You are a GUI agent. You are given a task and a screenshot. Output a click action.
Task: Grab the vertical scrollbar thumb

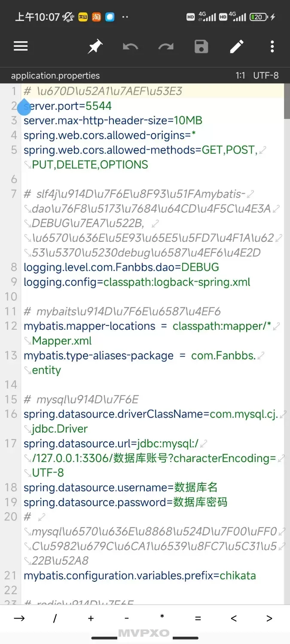pos(287,101)
